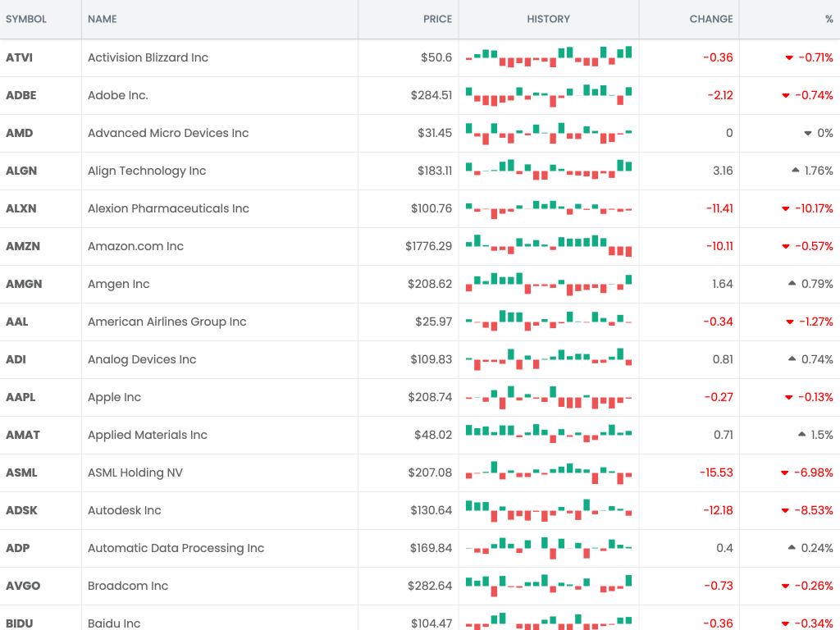The width and height of the screenshot is (840, 630).
Task: Click the name Amgen Inc
Action: tap(118, 285)
